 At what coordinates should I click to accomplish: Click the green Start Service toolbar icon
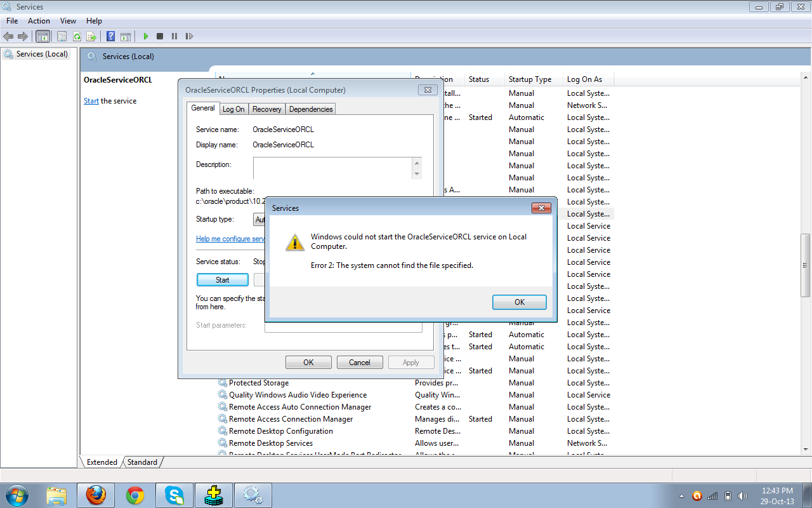146,36
